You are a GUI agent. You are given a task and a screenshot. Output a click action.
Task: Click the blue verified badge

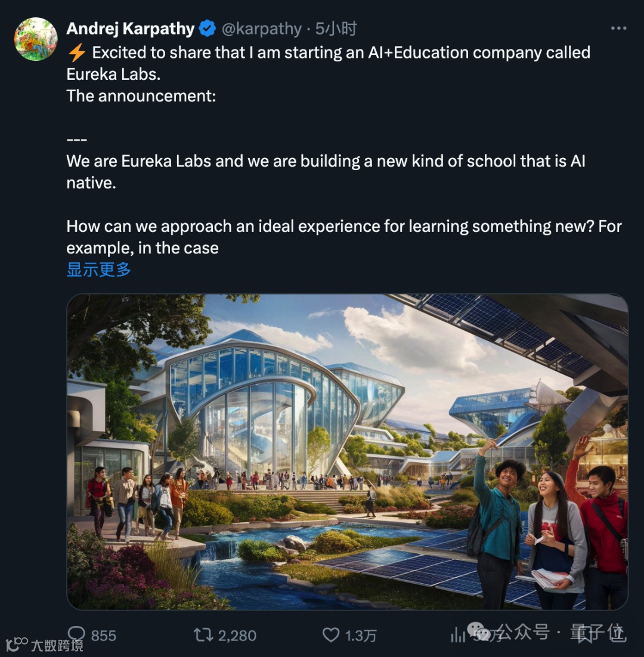pos(207,29)
